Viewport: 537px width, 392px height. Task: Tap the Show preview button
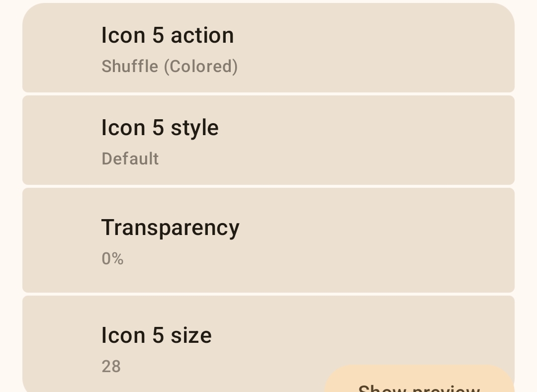coord(419,384)
